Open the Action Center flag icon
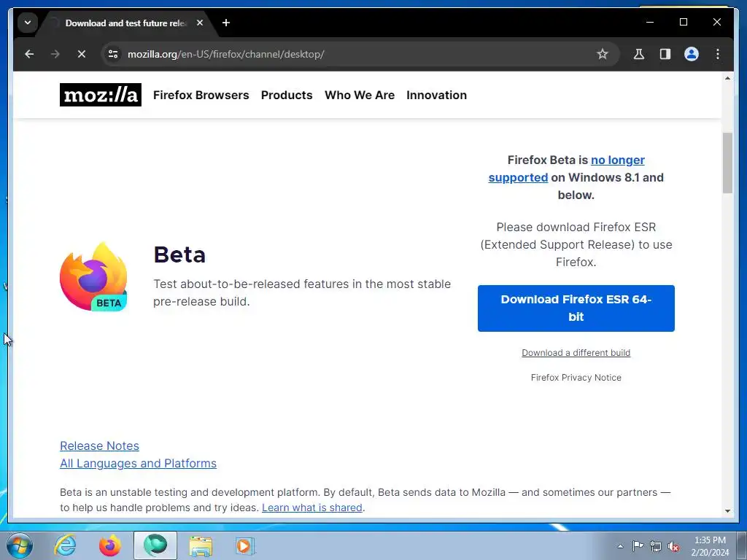The height and width of the screenshot is (560, 747). coord(638,546)
